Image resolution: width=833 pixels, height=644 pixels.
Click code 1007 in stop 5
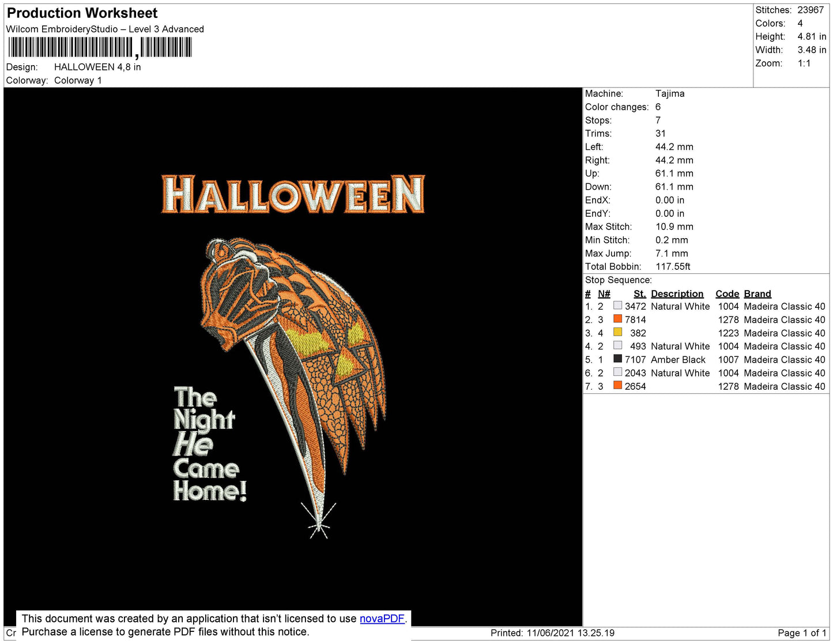728,359
